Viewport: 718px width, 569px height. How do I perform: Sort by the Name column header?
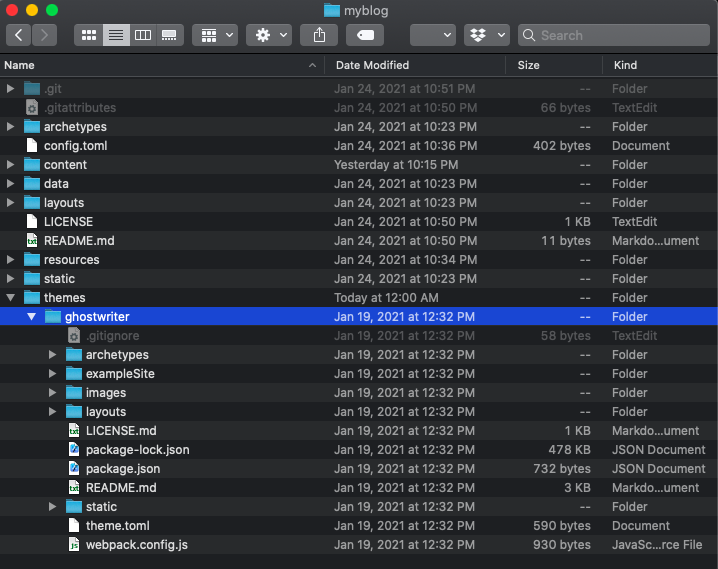point(162,65)
